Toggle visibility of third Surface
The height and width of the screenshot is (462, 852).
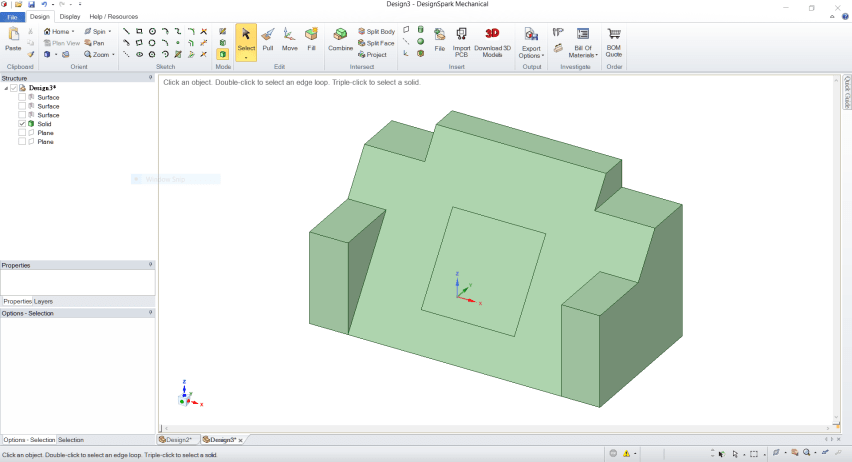point(22,115)
